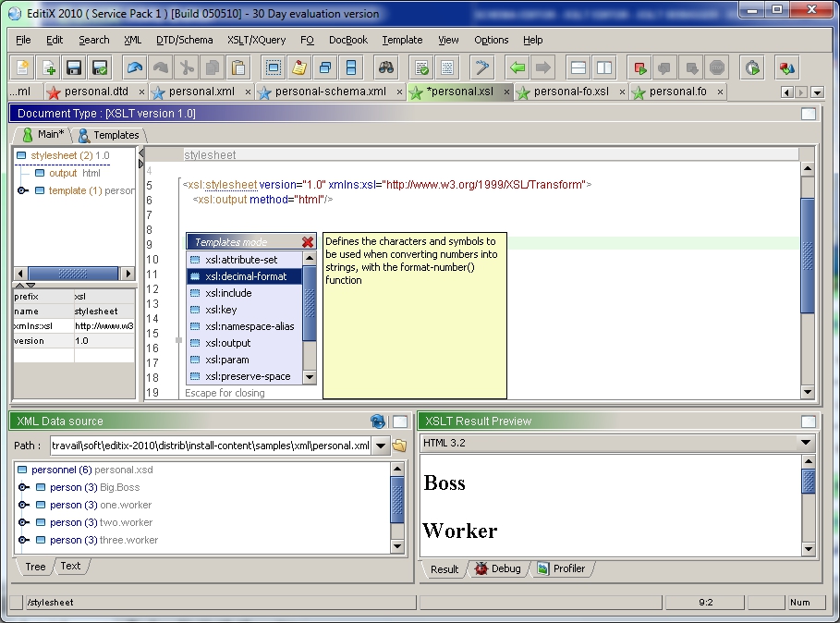Open the File menu
This screenshot has width=840, height=623.
coord(24,40)
